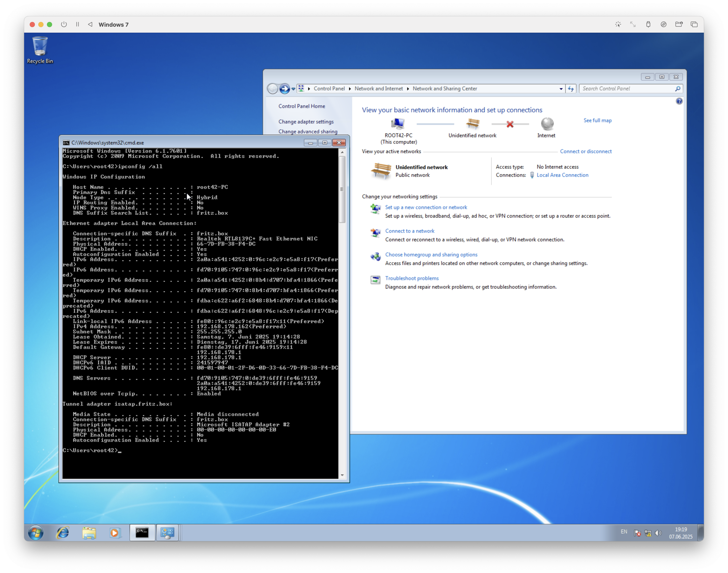
Task: Open the Troubleshoot problems link
Action: [412, 278]
